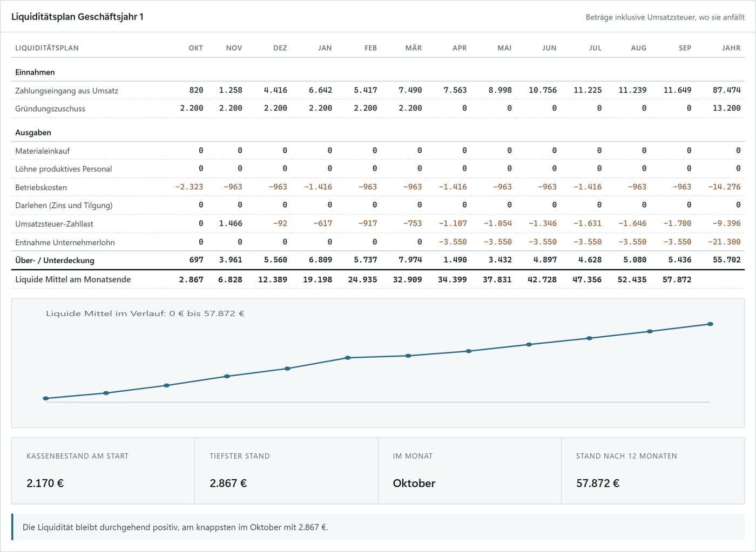The image size is (756, 552).
Task: Click the chart title Liquide Mittel im Verlauf
Action: tap(145, 314)
